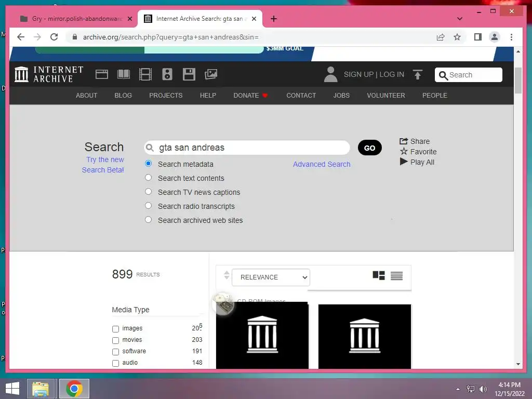This screenshot has height=399, width=532.
Task: Open Chrome side panel icon
Action: [x=478, y=37]
